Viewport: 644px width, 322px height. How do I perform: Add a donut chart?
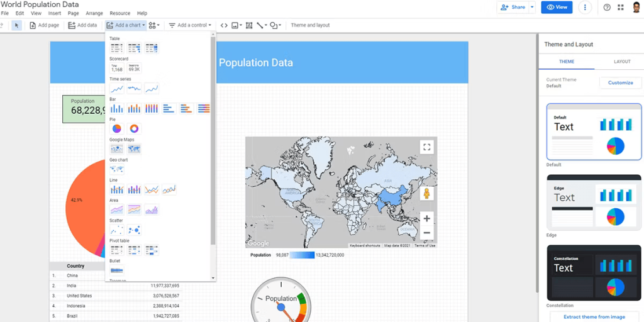tap(134, 129)
